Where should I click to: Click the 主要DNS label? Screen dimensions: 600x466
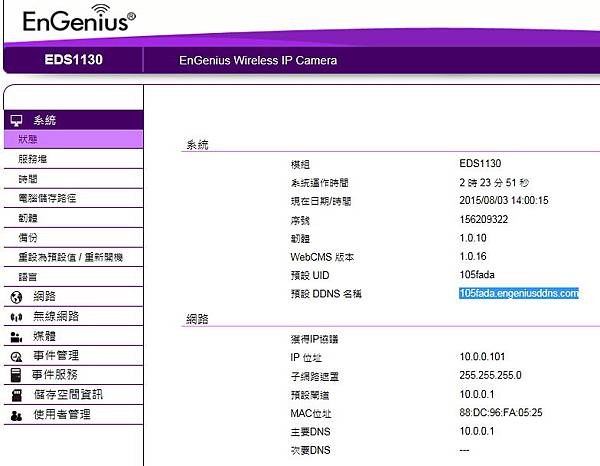click(x=310, y=432)
